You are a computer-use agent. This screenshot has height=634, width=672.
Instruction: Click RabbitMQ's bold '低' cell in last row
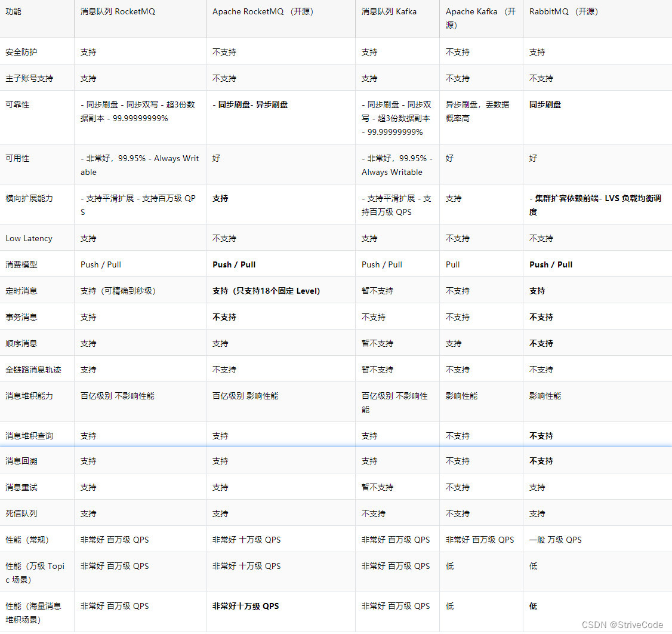point(533,606)
